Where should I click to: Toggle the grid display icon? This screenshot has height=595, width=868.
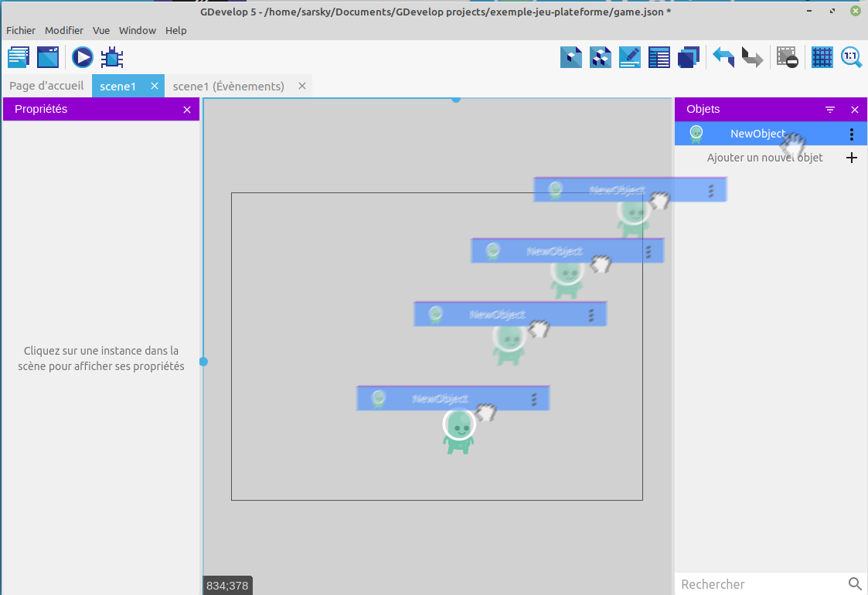pyautogui.click(x=822, y=58)
